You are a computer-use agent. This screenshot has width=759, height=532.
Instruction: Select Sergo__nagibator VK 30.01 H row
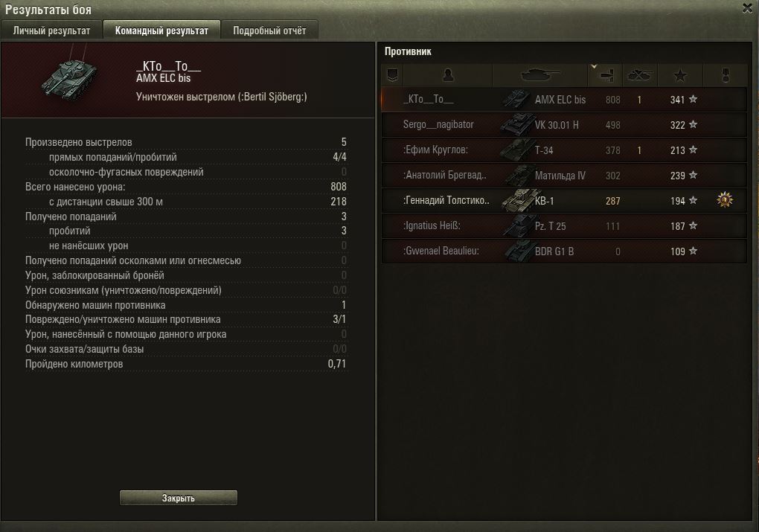point(564,125)
